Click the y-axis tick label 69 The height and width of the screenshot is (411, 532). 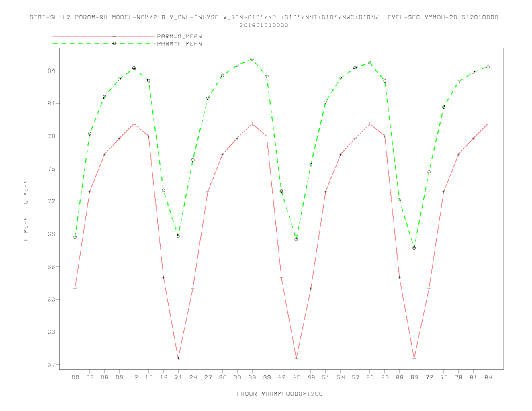point(51,234)
